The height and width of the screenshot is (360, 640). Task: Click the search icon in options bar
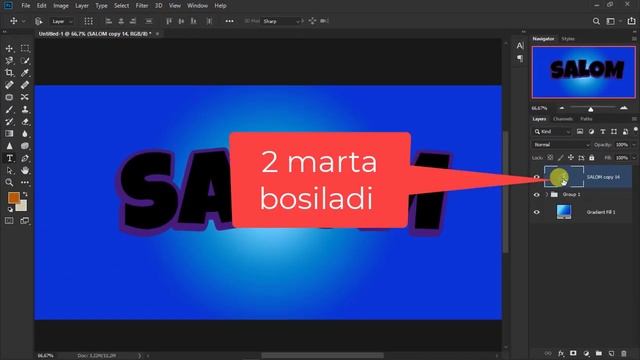596,21
